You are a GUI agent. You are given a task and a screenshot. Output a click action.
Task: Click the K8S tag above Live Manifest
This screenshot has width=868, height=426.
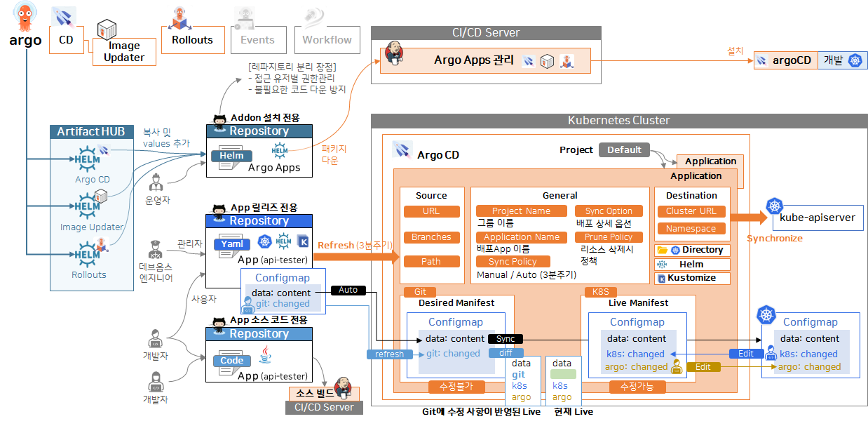coord(602,292)
